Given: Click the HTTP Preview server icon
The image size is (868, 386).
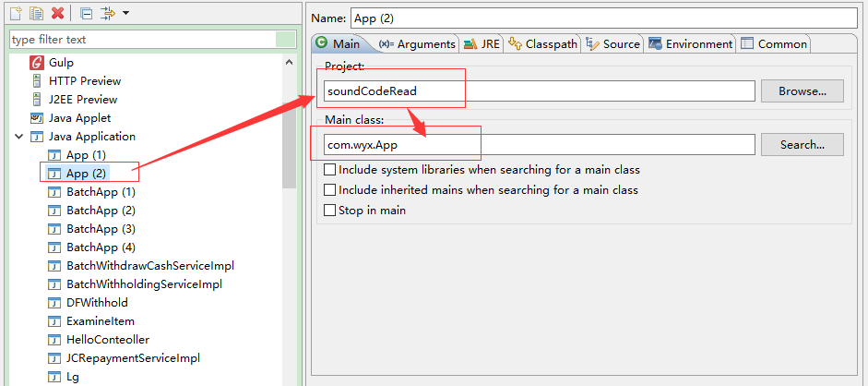Looking at the screenshot, I should coord(37,81).
